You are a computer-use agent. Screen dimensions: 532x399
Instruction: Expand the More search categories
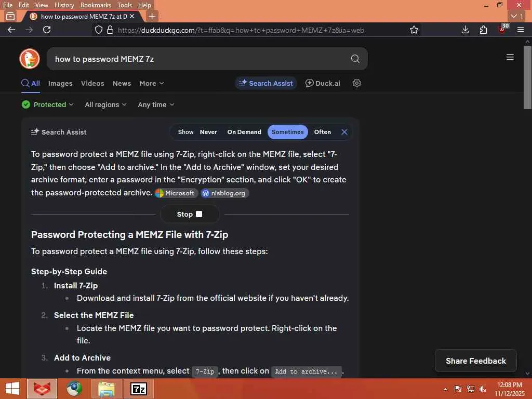click(x=152, y=83)
